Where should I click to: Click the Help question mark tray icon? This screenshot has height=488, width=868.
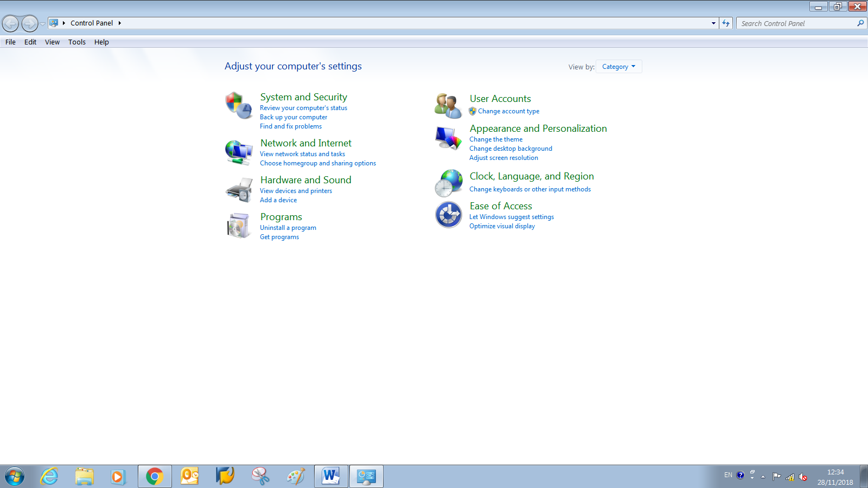pyautogui.click(x=740, y=475)
